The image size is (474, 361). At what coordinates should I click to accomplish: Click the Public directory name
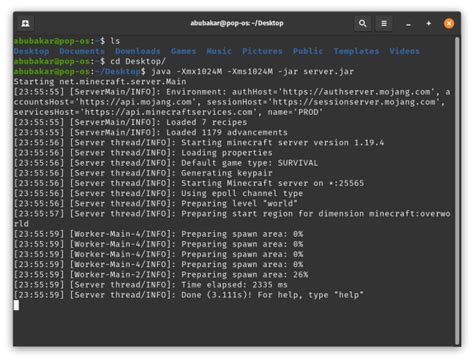[x=308, y=51]
